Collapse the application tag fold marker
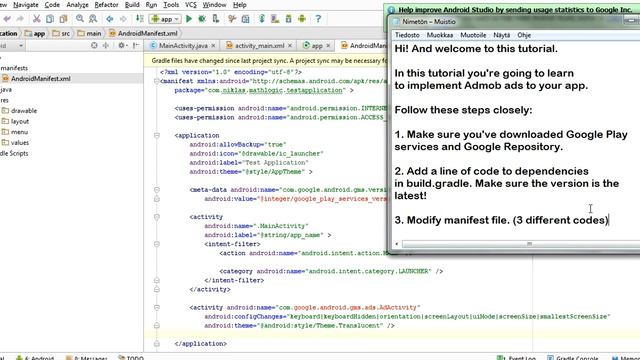The width and height of the screenshot is (640, 360). (x=157, y=136)
